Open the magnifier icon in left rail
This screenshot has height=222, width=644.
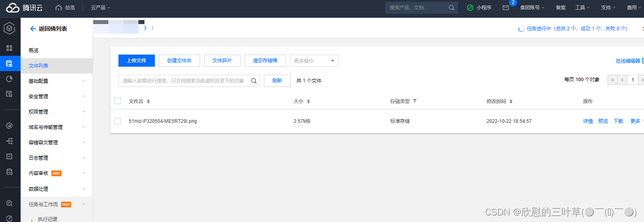click(9, 203)
